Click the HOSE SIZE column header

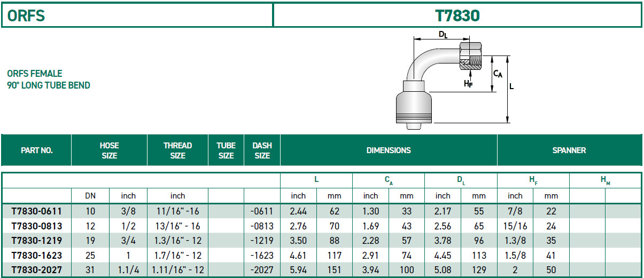110,150
